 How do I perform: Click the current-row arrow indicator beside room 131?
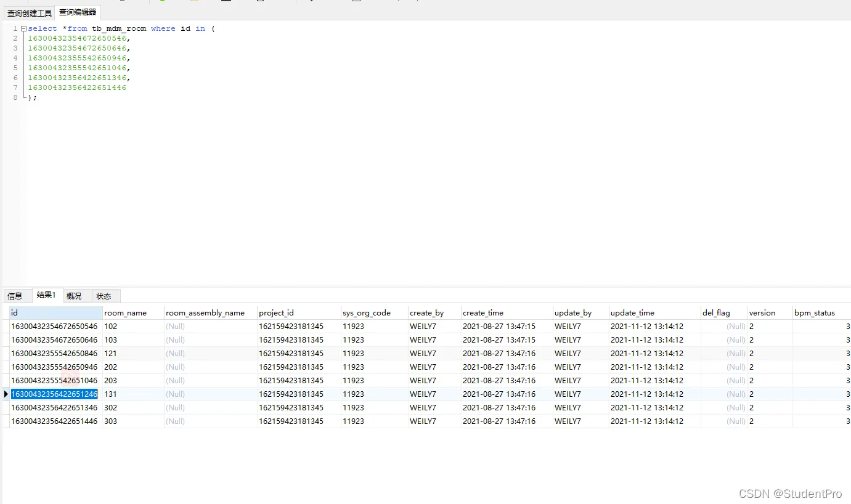[6, 394]
